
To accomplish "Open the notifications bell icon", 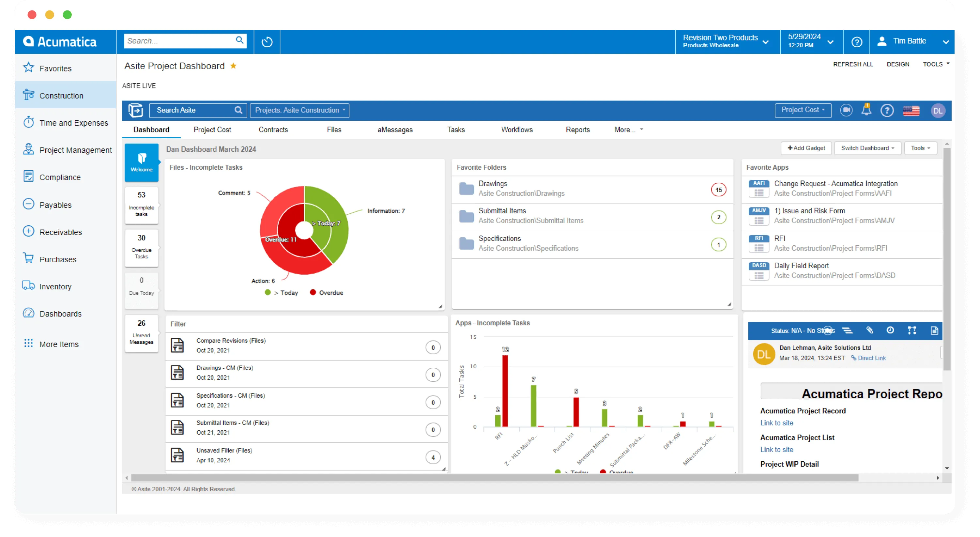I will (x=866, y=110).
